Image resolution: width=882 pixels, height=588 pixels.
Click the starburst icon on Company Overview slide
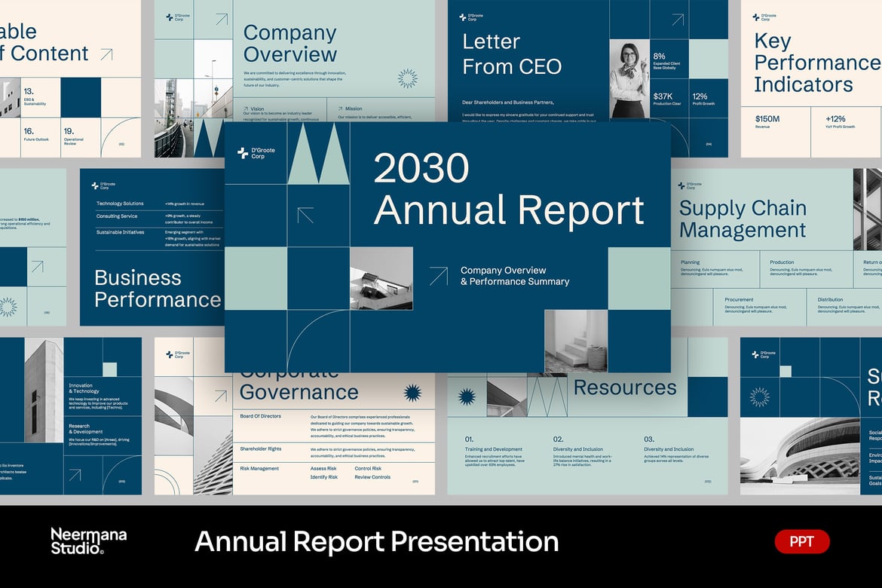[408, 78]
